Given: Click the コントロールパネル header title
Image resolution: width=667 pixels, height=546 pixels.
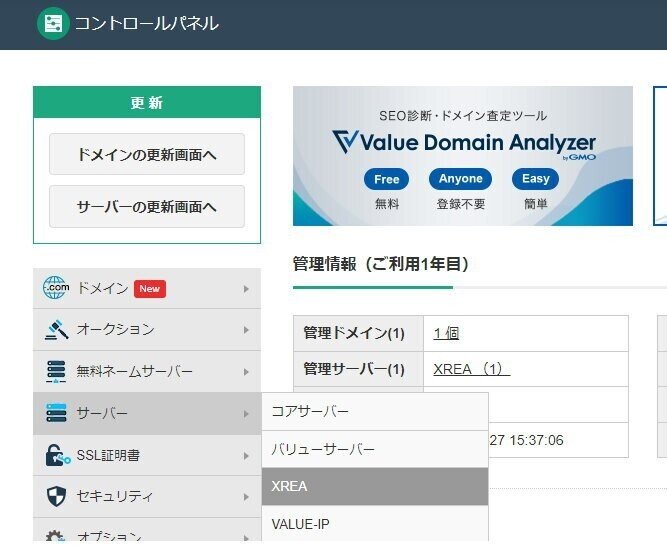Looking at the screenshot, I should (147, 23).
